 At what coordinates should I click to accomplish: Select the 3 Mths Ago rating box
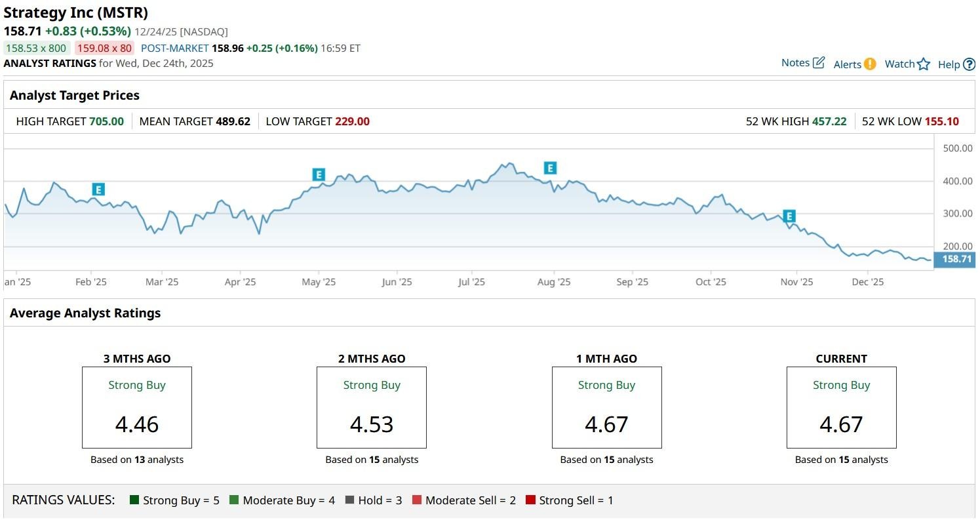coord(136,407)
